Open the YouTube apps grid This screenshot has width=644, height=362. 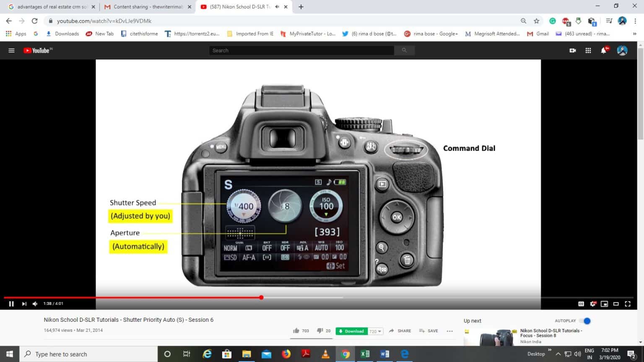tap(588, 50)
